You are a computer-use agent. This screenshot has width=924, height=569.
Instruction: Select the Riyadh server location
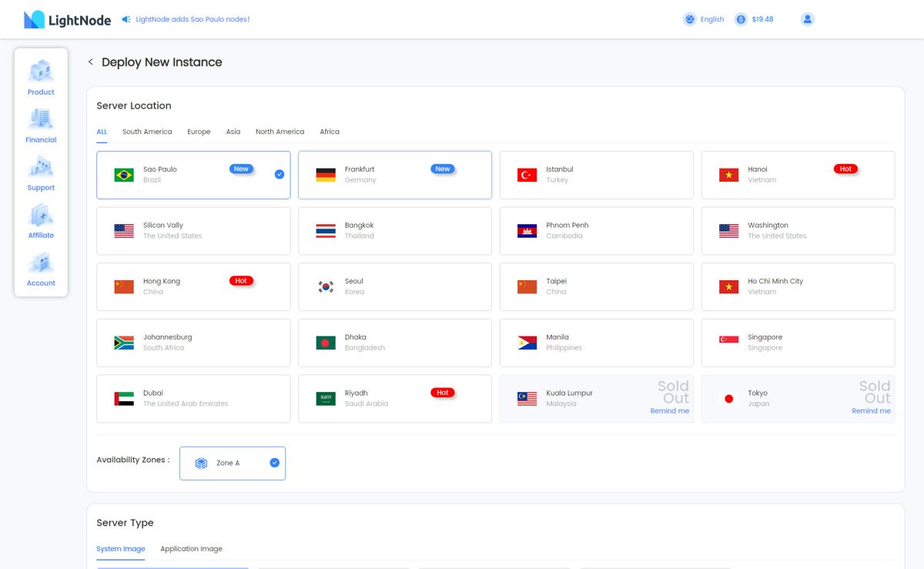pyautogui.click(x=395, y=399)
